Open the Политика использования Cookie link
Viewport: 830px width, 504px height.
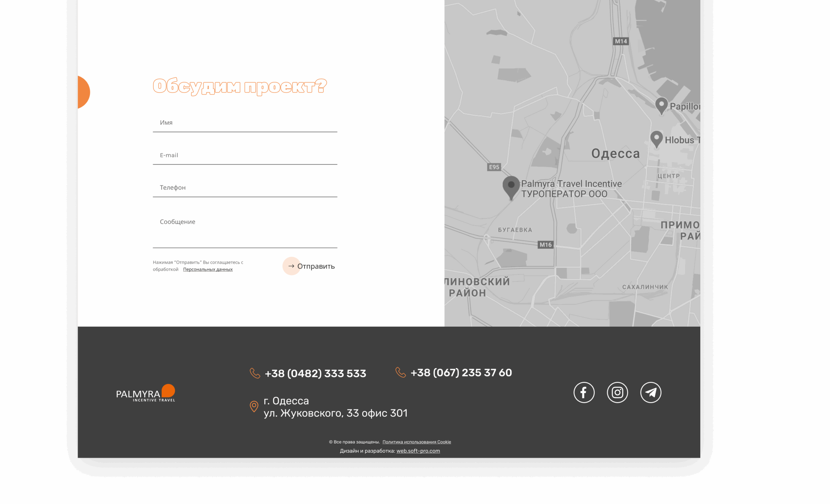point(416,442)
